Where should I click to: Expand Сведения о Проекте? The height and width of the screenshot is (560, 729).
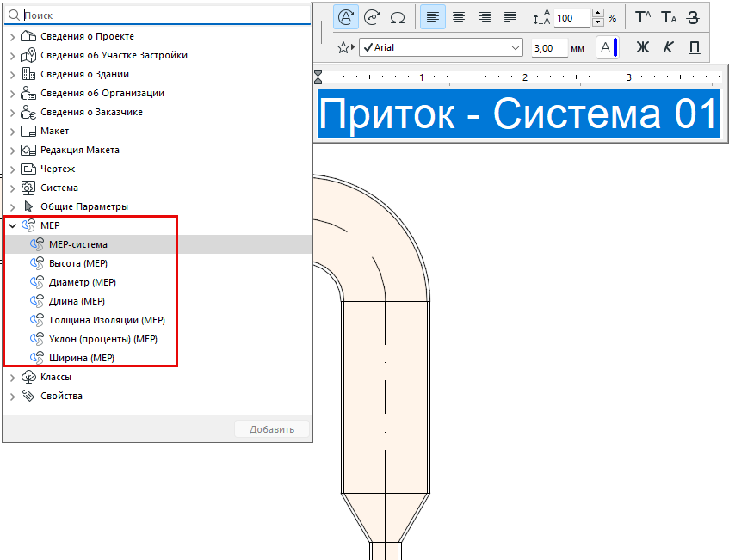(13, 37)
